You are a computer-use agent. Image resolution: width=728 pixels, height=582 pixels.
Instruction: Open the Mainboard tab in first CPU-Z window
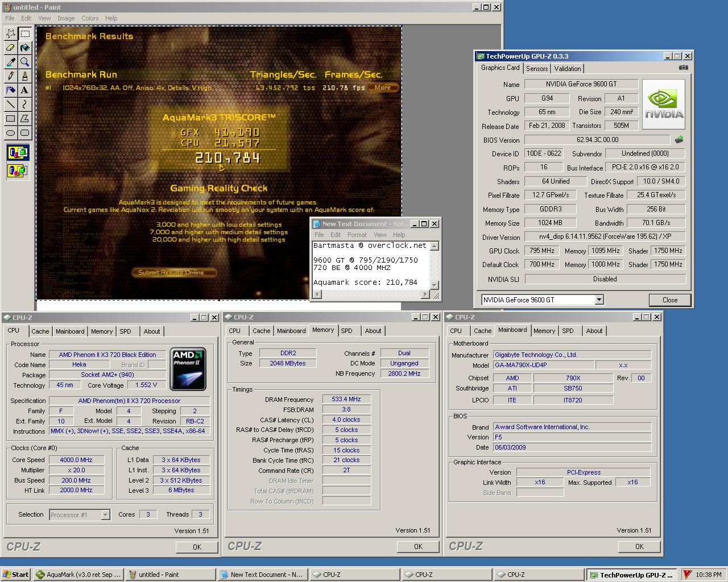pyautogui.click(x=70, y=331)
